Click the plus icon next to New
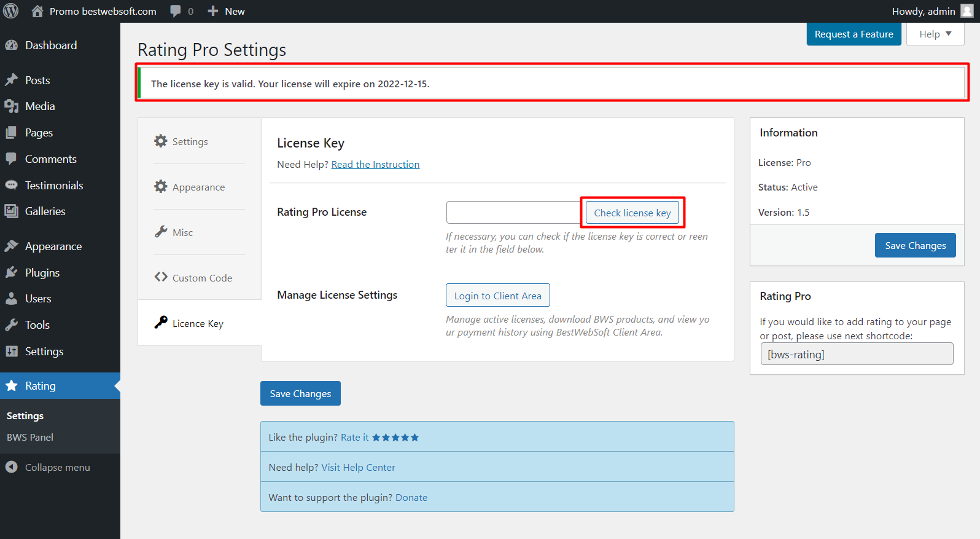This screenshot has height=539, width=980. 212,11
